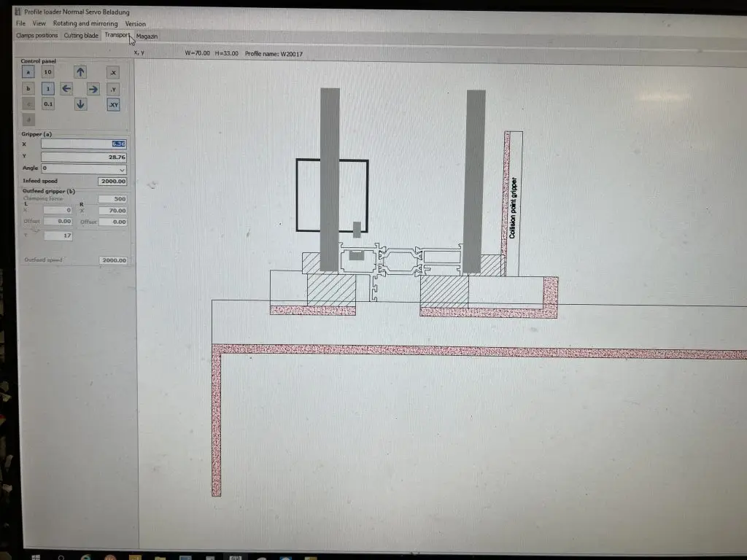Select gripper 'b' toggle button

[x=28, y=88]
